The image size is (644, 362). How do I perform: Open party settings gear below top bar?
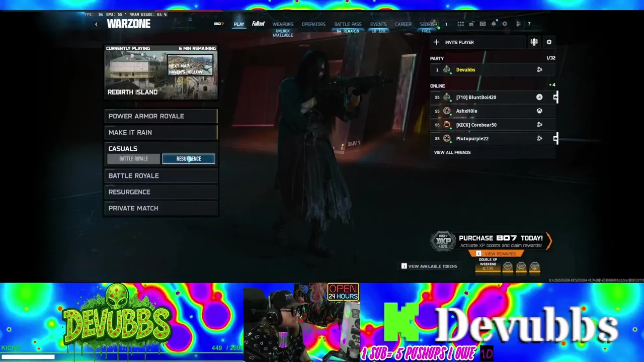549,42
